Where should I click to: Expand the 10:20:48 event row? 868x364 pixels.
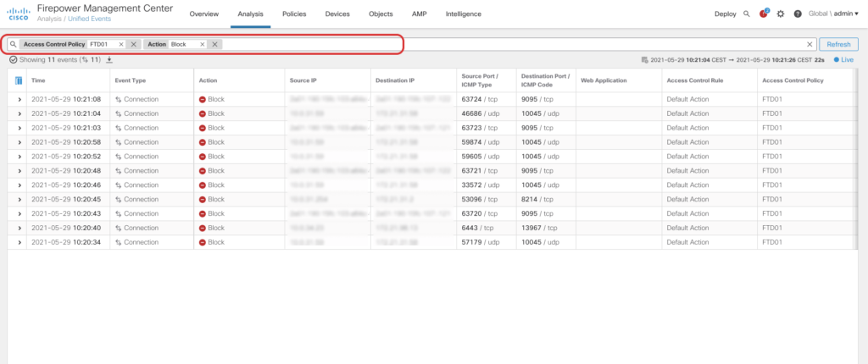tap(19, 170)
